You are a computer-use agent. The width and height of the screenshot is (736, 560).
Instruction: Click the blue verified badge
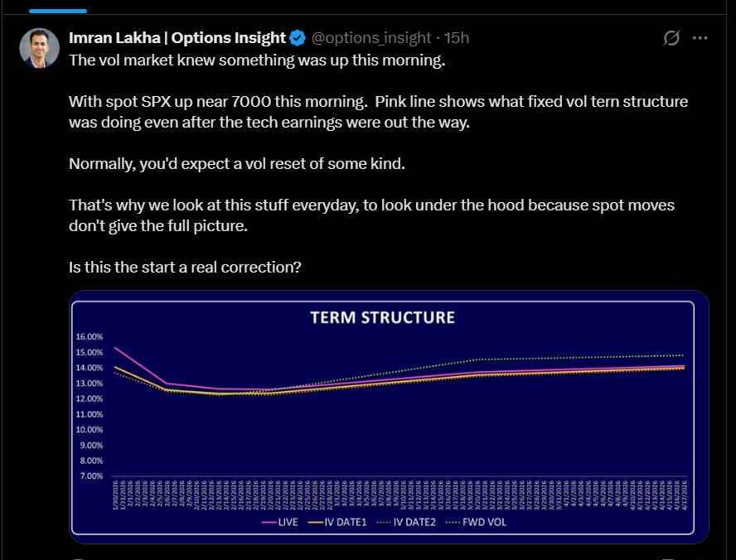point(298,38)
